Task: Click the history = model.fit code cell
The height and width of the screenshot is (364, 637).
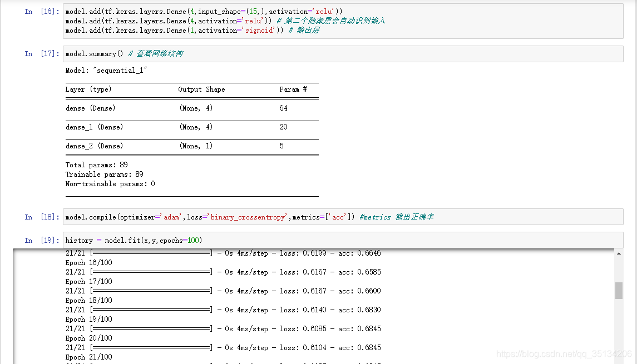Action: coord(343,240)
